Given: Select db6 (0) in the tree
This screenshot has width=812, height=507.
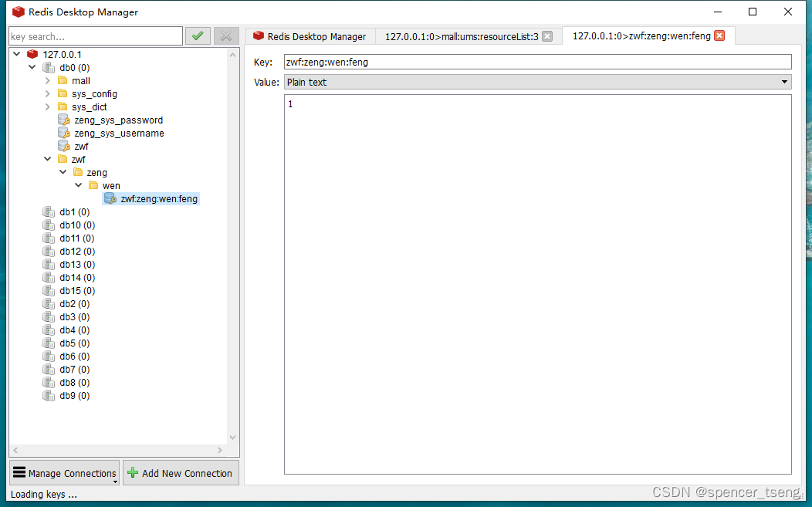Looking at the screenshot, I should tap(75, 357).
